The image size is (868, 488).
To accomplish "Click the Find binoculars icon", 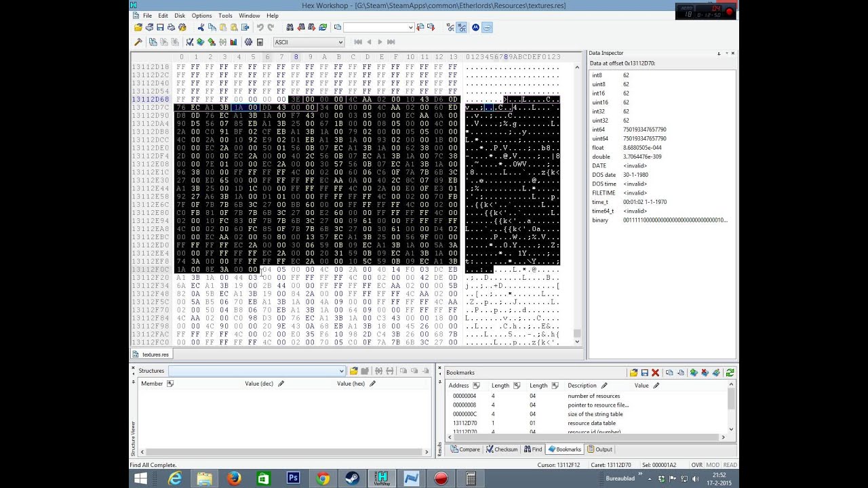I will (290, 27).
